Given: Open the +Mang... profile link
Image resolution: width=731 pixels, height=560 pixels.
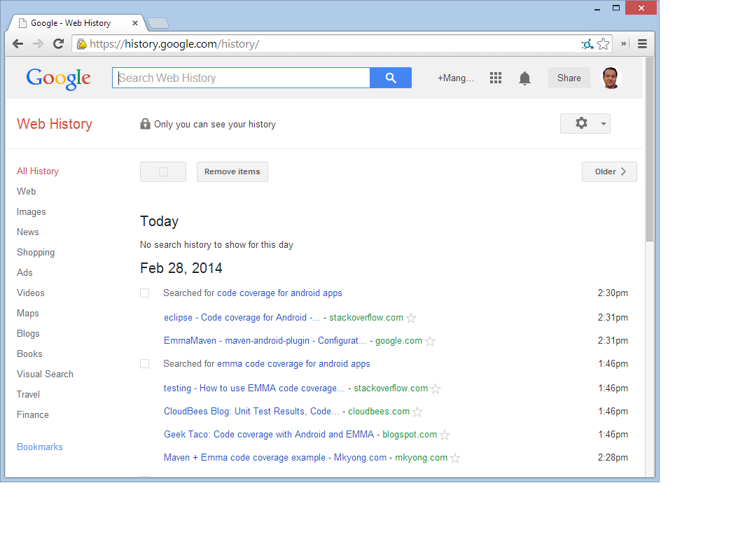Looking at the screenshot, I should pyautogui.click(x=456, y=78).
